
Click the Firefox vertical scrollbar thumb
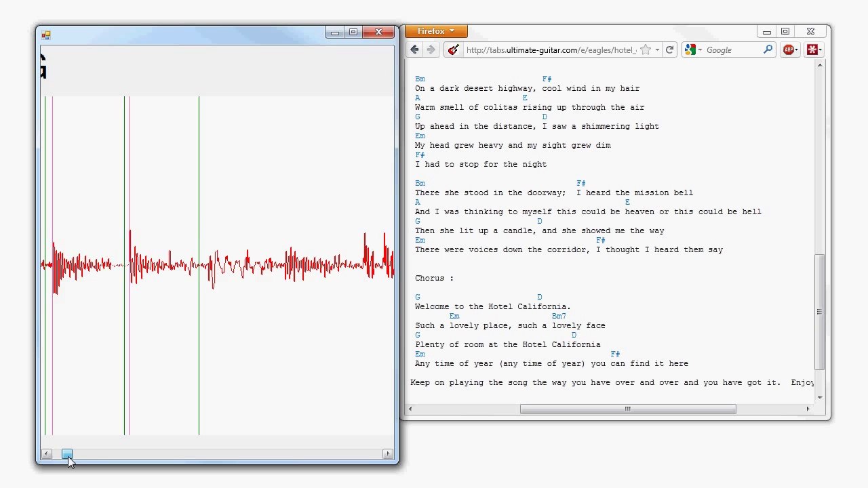[820, 312]
